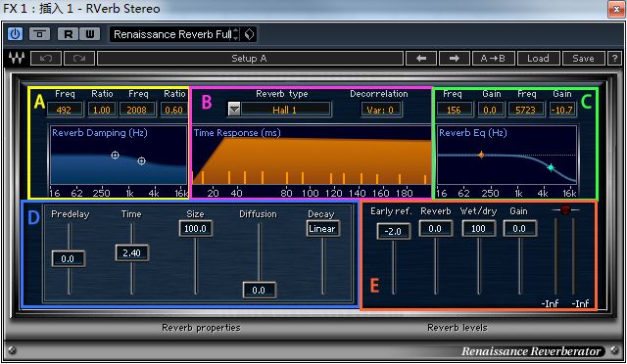This screenshot has height=364, width=627.
Task: Click the Waves undo arrow button
Action: click(x=46, y=59)
